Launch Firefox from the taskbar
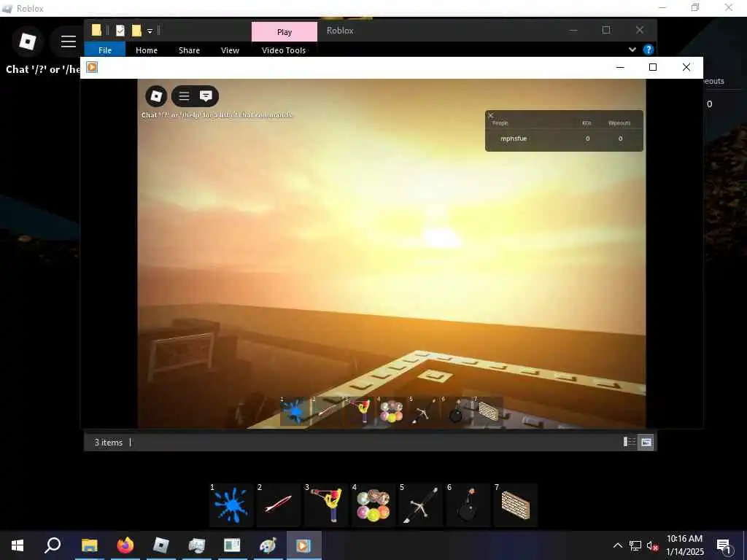The height and width of the screenshot is (560, 747). tap(125, 545)
